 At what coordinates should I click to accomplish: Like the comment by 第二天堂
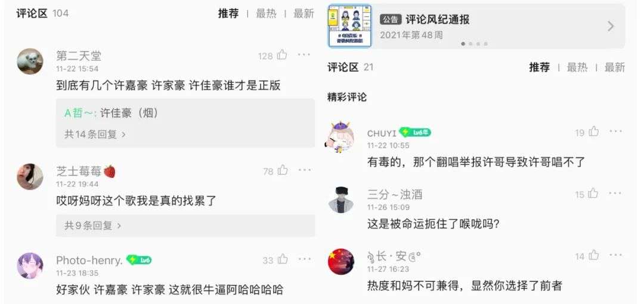point(282,55)
